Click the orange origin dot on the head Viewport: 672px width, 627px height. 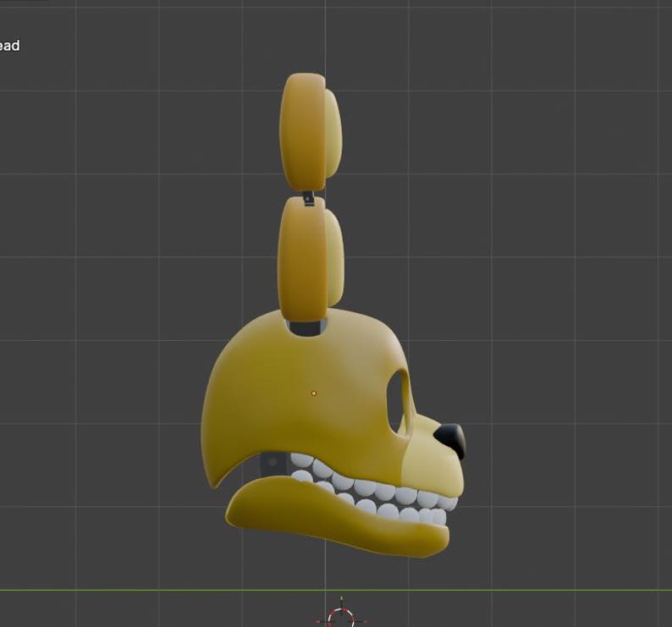pyautogui.click(x=314, y=393)
